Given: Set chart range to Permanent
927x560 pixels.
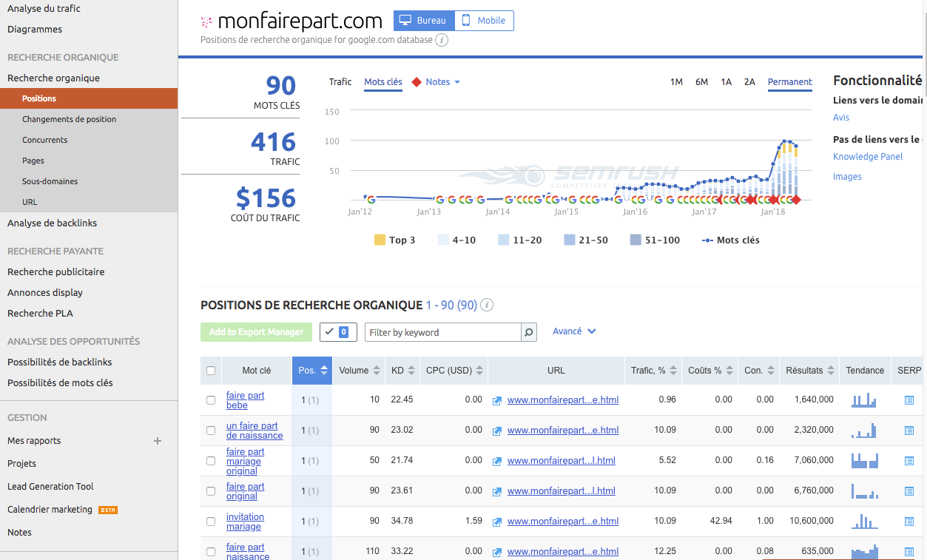Looking at the screenshot, I should tap(790, 82).
